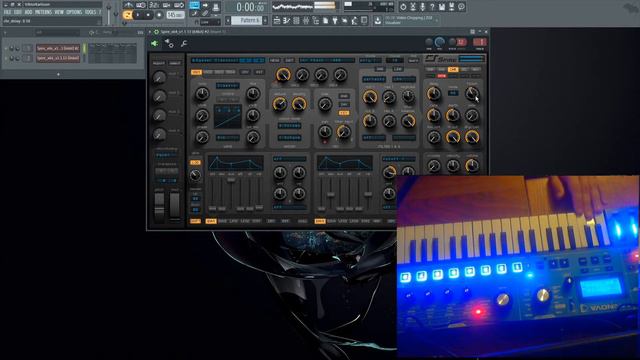Viewport: 640px width, 360px height.
Task: Click the transport record button
Action: [x=159, y=15]
